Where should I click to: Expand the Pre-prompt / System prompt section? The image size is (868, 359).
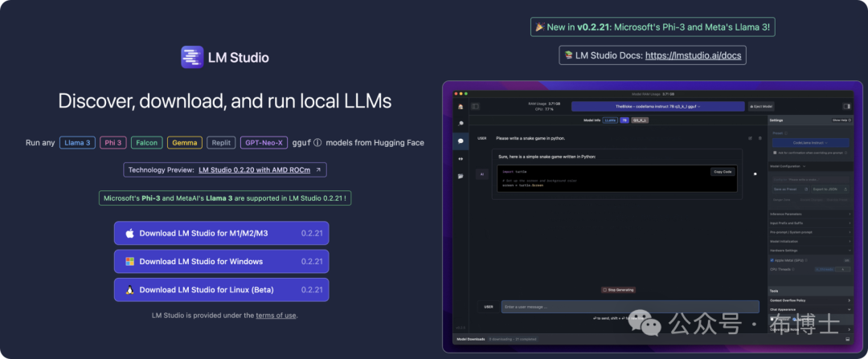tap(809, 232)
